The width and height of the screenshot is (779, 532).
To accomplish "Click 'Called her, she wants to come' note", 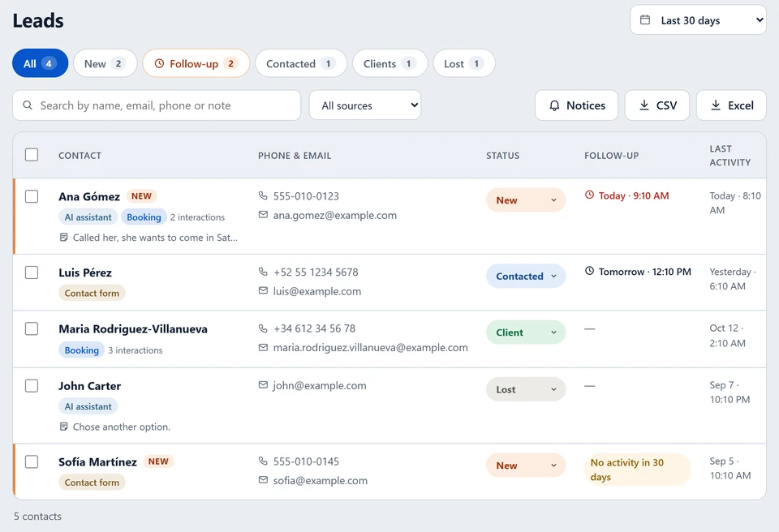I will pyautogui.click(x=155, y=238).
